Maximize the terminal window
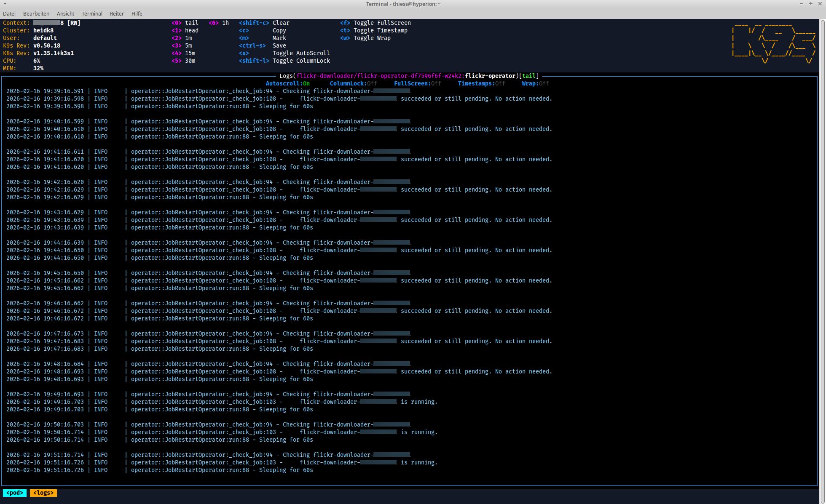The image size is (826, 504). pyautogui.click(x=810, y=4)
